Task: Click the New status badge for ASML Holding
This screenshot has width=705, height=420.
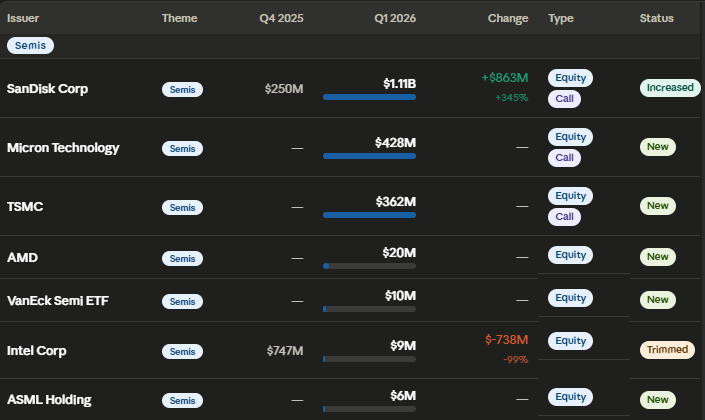Action: pyautogui.click(x=657, y=399)
